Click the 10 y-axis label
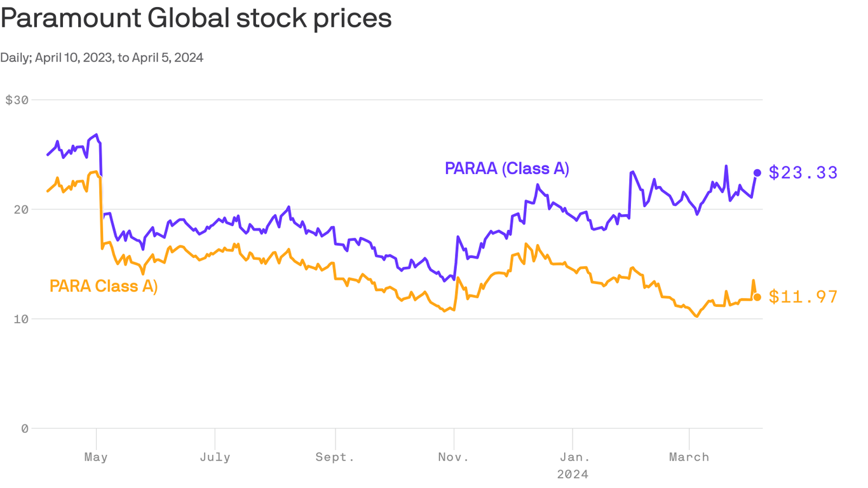868x488 pixels. tap(22, 319)
